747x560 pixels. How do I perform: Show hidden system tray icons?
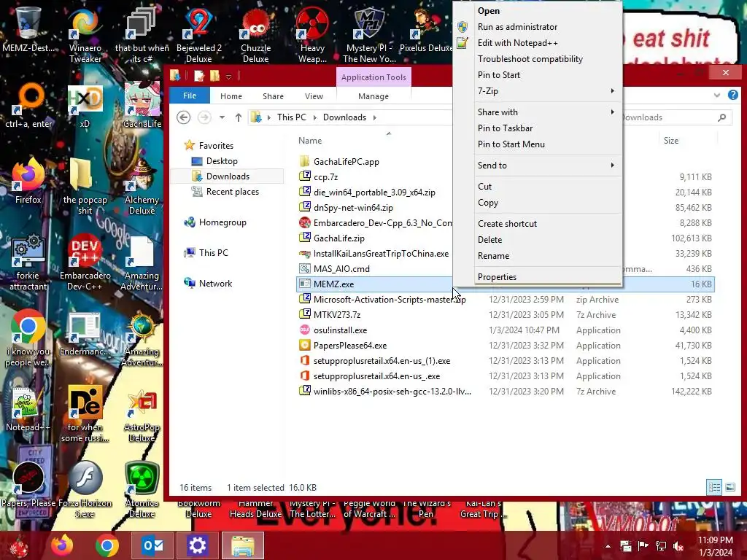point(608,546)
